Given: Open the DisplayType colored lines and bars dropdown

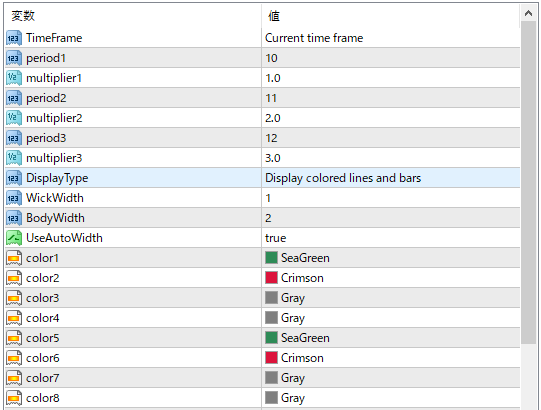Looking at the screenshot, I should coord(391,178).
